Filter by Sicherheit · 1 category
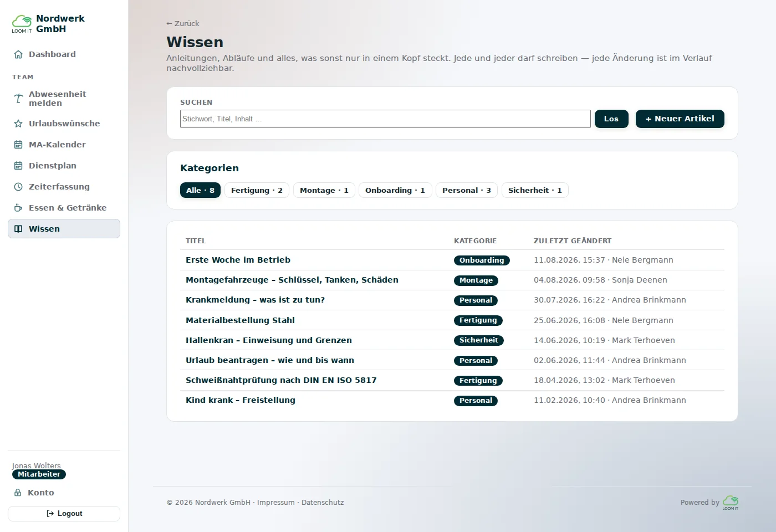The height and width of the screenshot is (532, 776). pyautogui.click(x=535, y=190)
